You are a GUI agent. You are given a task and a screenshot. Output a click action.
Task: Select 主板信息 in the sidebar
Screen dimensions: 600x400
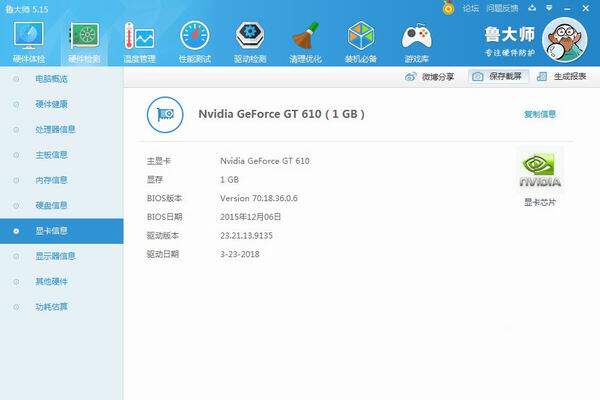pyautogui.click(x=62, y=155)
